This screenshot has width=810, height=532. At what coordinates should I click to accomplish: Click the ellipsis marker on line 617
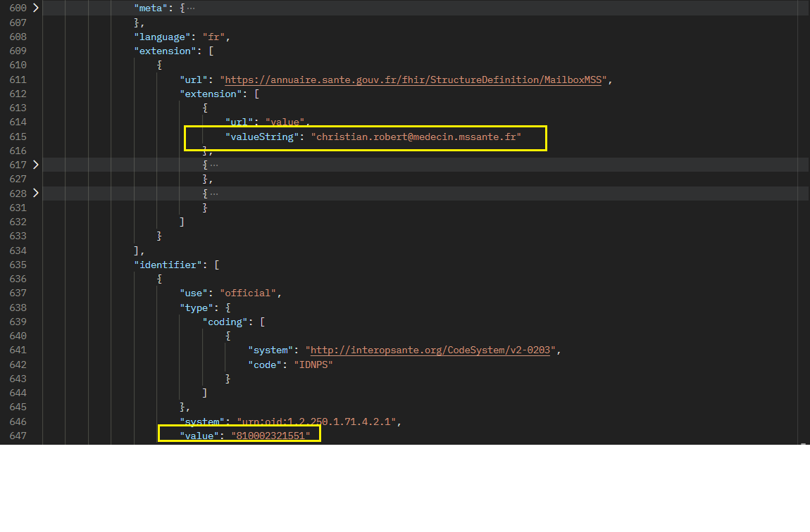coord(213,165)
